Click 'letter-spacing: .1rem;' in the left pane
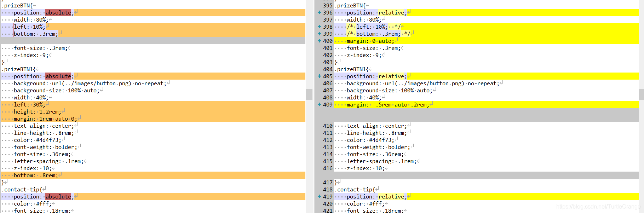This screenshot has height=213, width=644. click(x=48, y=161)
